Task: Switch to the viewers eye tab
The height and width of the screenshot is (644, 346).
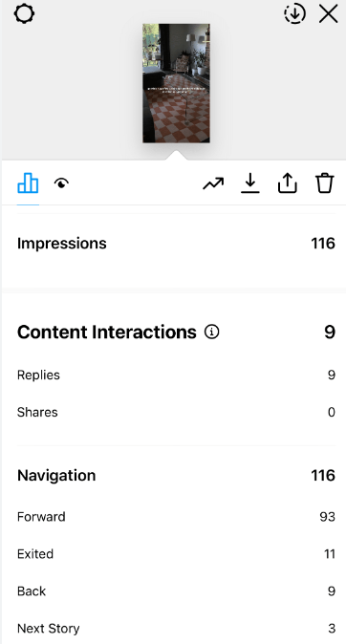Action: click(x=61, y=183)
